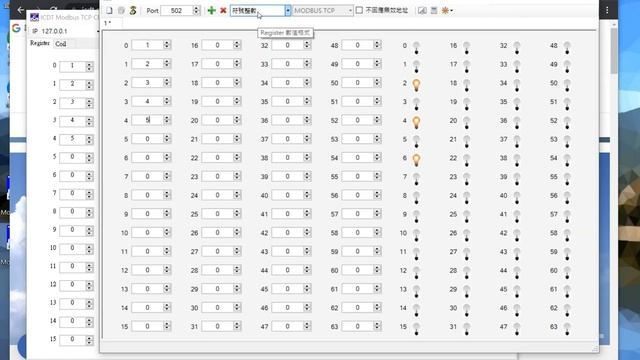This screenshot has height=360, width=640.
Task: Turn on coil 63 light bulb
Action: click(x=567, y=329)
